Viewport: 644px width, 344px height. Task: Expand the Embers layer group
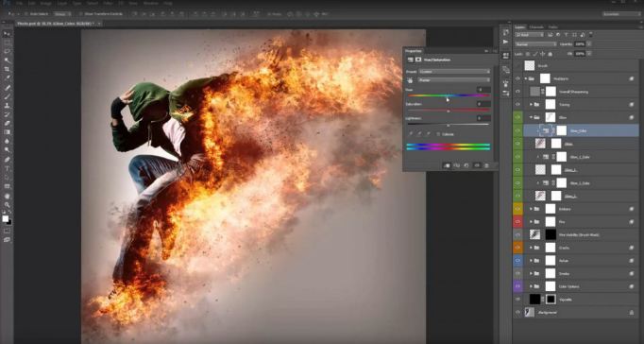coord(531,209)
